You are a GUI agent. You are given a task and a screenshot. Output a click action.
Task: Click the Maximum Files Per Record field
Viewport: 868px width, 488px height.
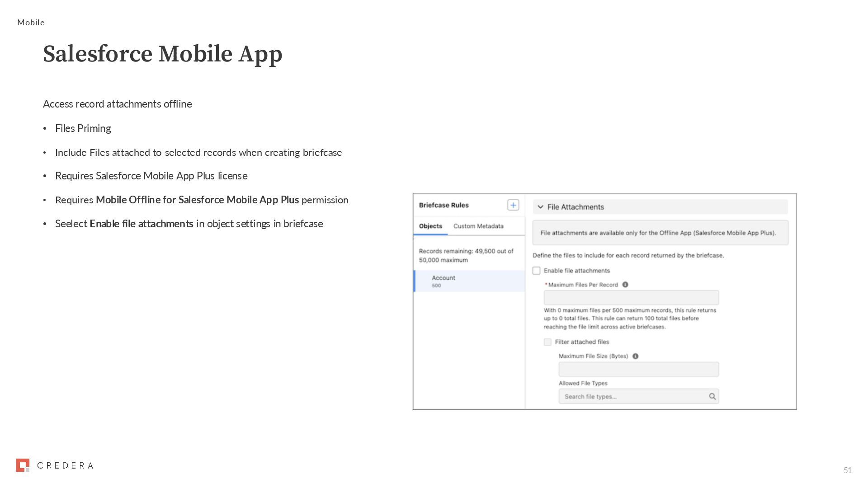click(x=631, y=298)
